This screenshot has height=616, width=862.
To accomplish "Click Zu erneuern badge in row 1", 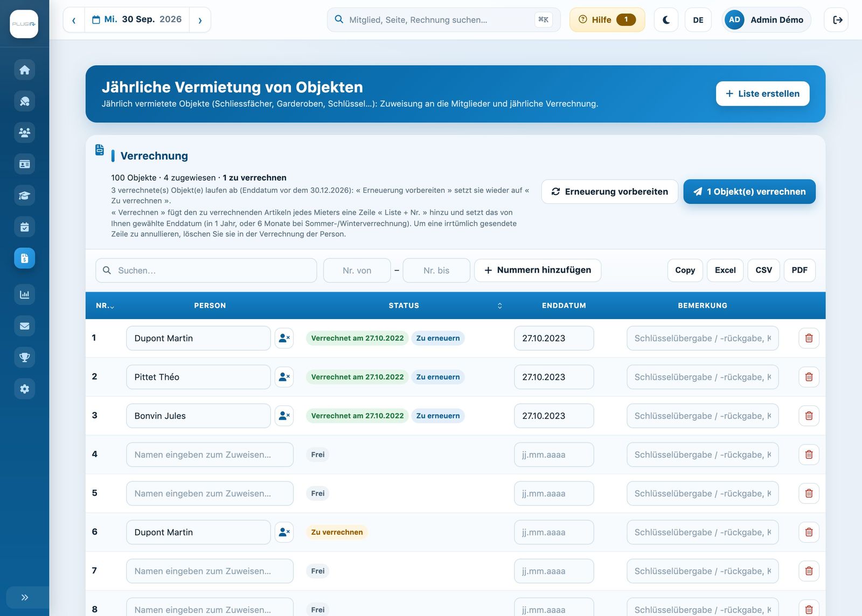I will [x=438, y=338].
